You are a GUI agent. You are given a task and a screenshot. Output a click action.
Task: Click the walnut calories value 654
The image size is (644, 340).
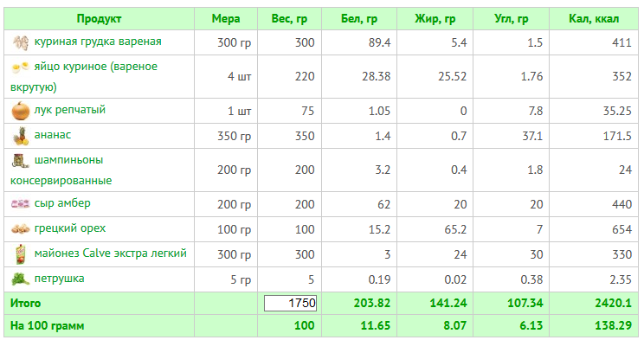pyautogui.click(x=621, y=229)
